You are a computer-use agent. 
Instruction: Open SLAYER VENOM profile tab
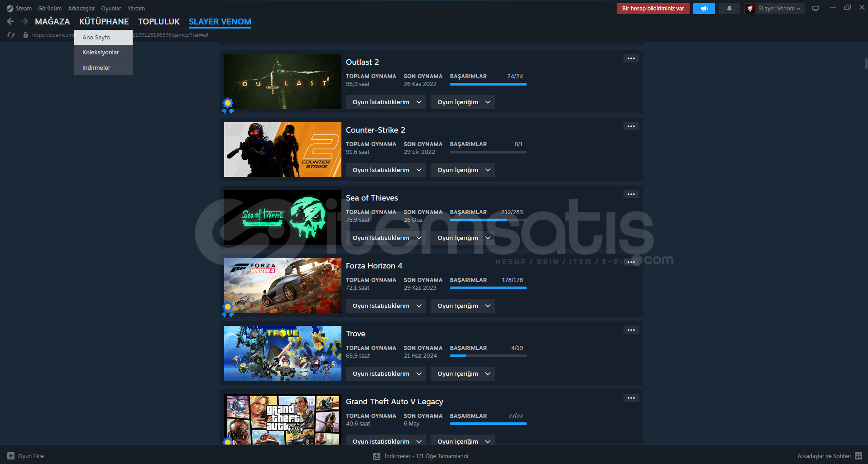click(x=220, y=22)
